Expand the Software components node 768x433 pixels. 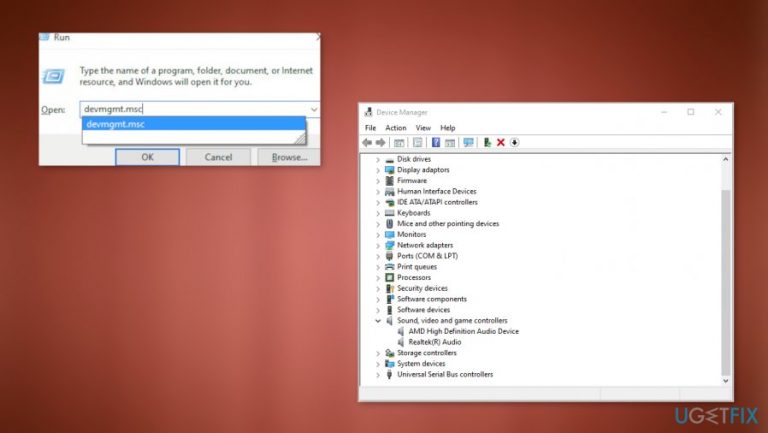(x=378, y=300)
